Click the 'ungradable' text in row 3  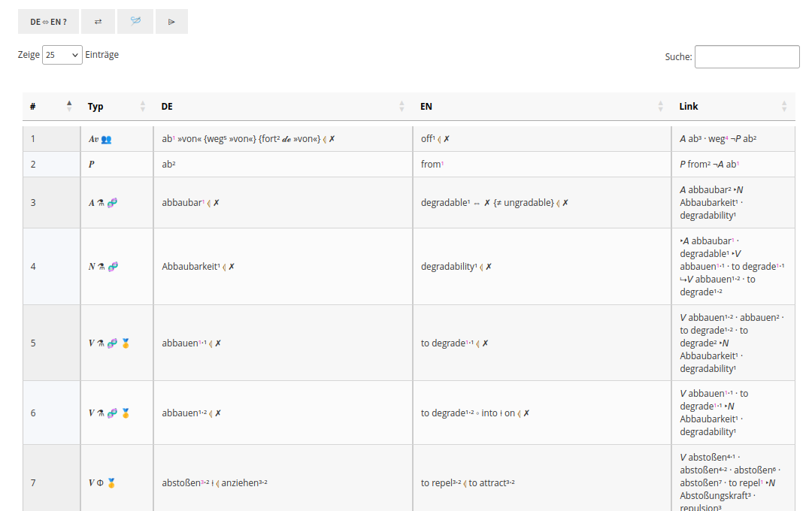(529, 203)
